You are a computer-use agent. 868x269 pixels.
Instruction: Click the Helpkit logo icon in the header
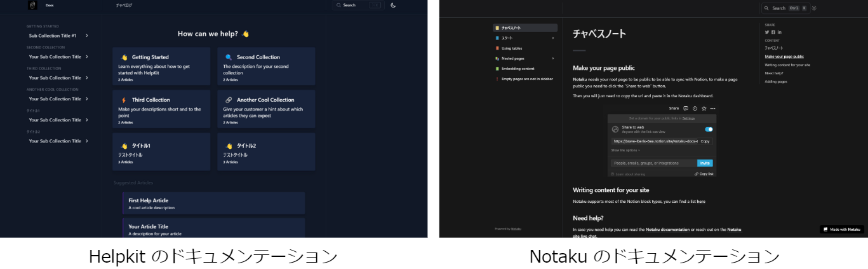click(x=32, y=5)
